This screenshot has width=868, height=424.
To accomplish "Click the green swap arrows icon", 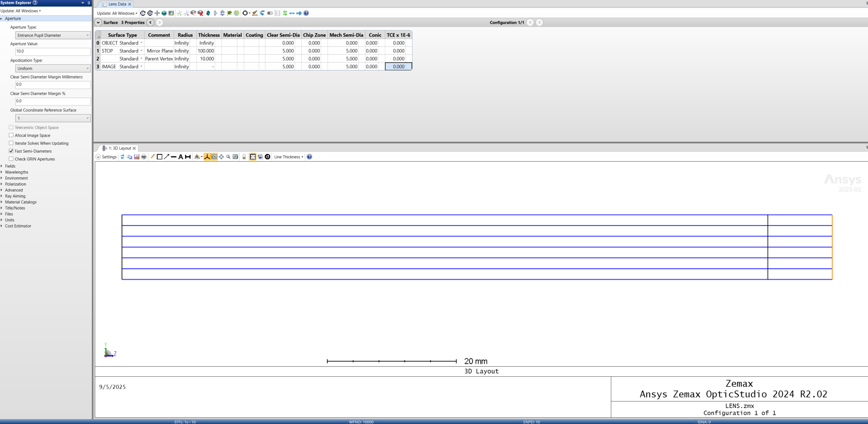I will (285, 13).
